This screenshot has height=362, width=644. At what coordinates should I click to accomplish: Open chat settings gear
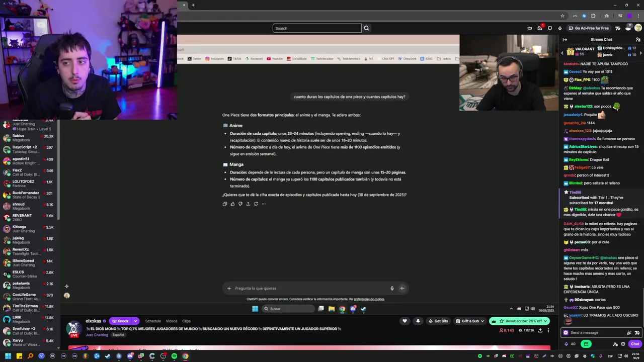pyautogui.click(x=623, y=344)
